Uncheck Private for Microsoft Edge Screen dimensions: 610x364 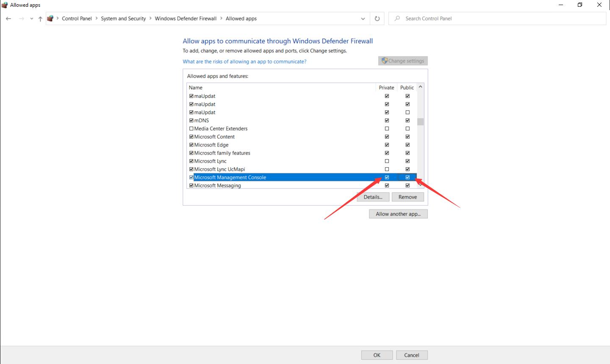[x=387, y=145]
